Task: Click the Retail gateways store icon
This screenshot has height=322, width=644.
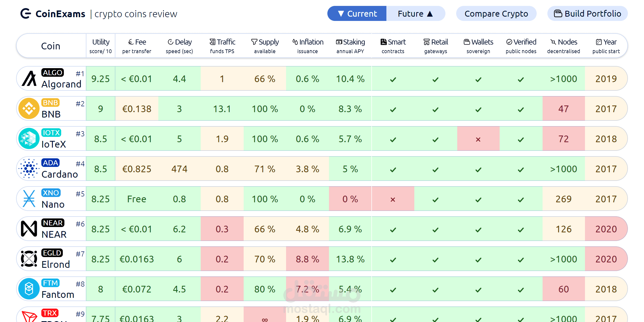Action: (x=427, y=42)
